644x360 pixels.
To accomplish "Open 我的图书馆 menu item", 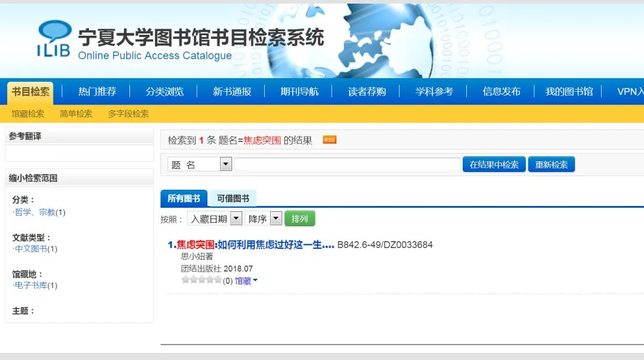I will coord(569,91).
